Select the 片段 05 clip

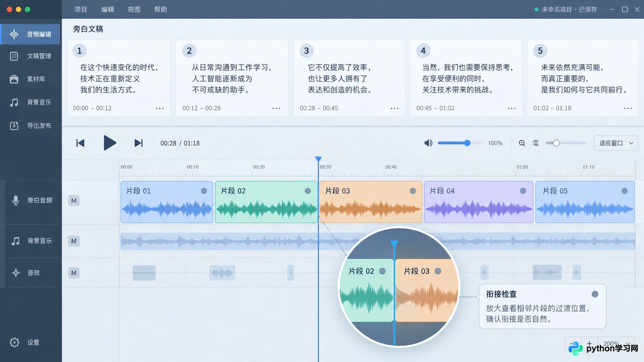tap(585, 202)
